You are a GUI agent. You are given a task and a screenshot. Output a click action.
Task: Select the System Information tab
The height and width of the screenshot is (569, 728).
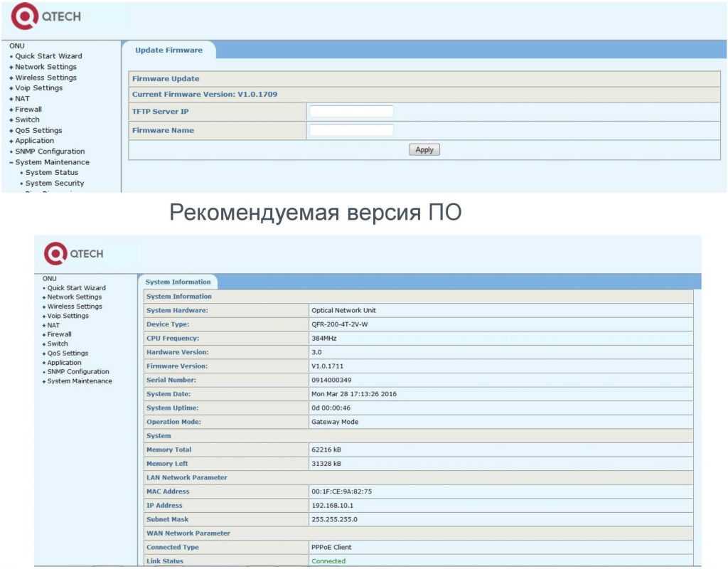178,282
